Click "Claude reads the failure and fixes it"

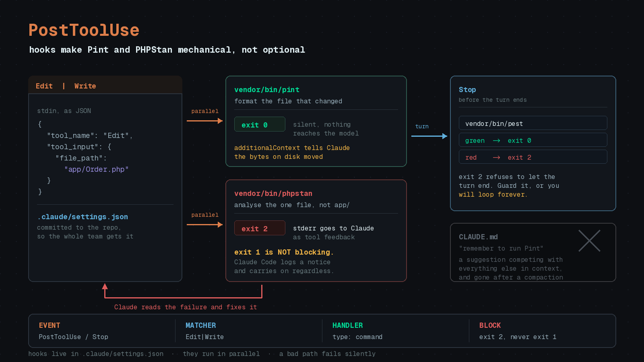click(186, 307)
